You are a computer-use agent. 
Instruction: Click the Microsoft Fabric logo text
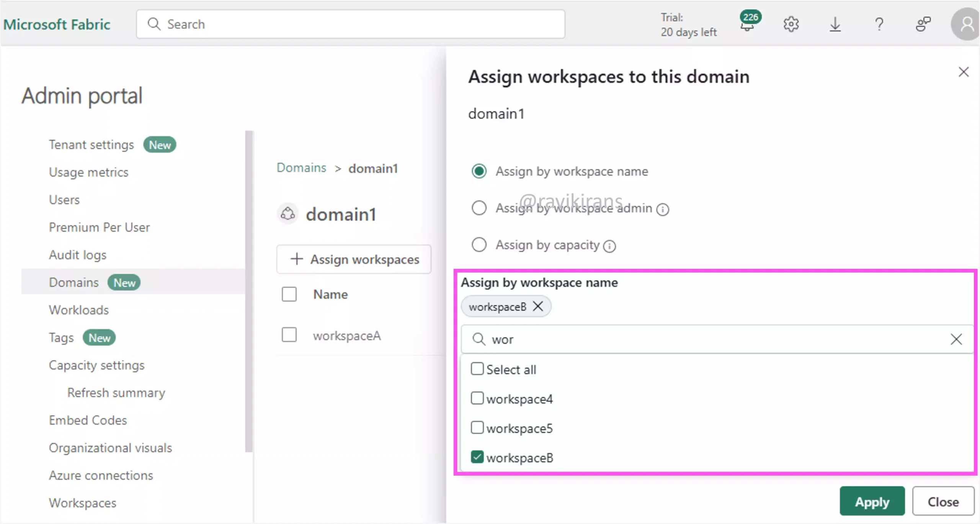57,24
